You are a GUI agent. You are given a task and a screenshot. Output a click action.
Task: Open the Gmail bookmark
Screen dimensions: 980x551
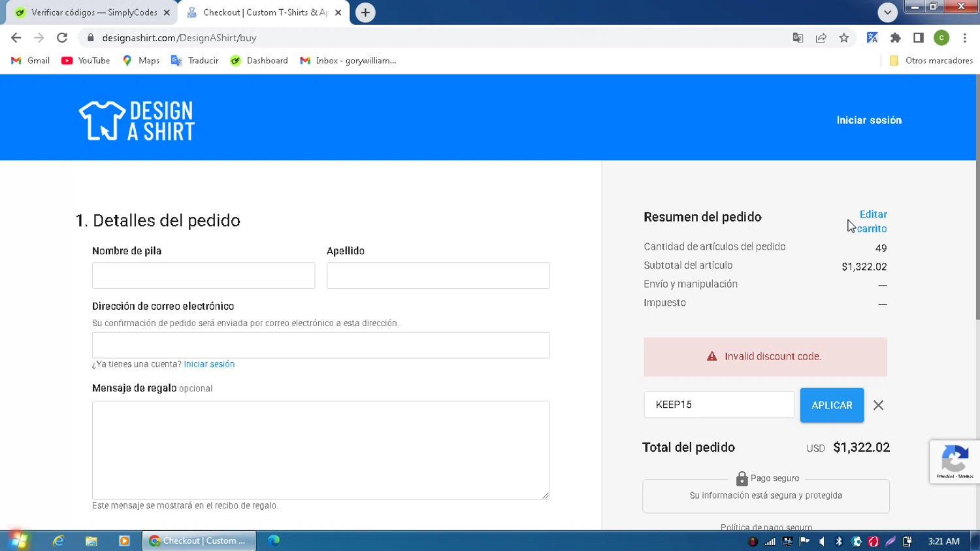(30, 60)
